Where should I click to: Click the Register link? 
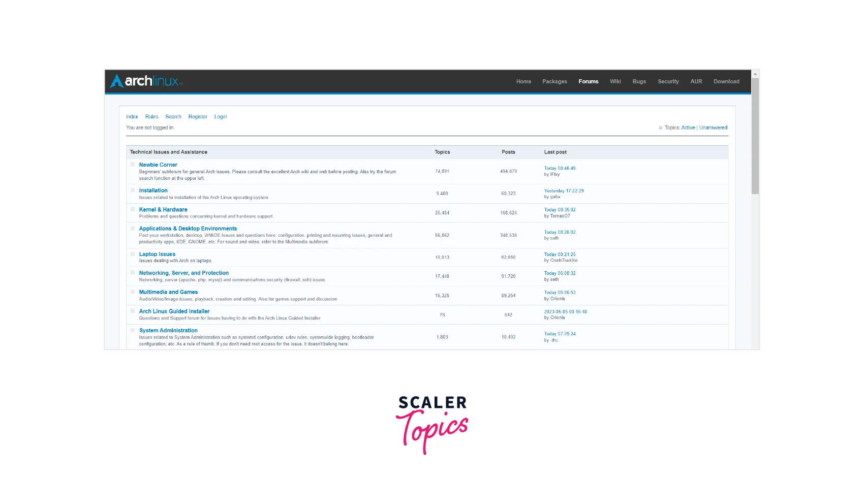pyautogui.click(x=198, y=116)
